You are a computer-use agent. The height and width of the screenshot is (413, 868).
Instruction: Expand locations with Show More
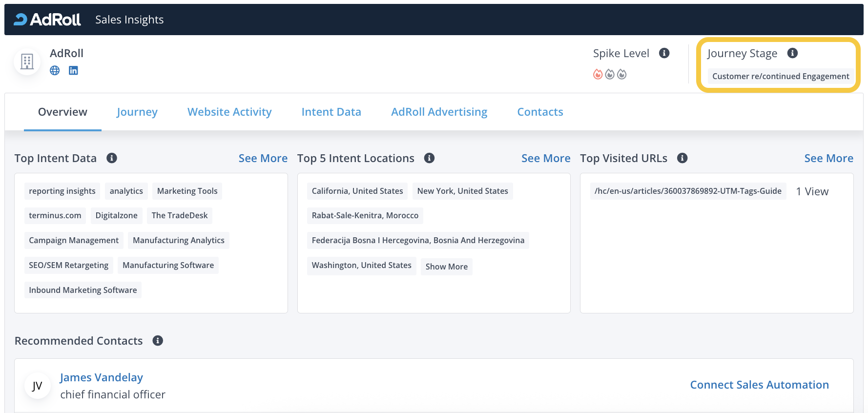click(446, 267)
